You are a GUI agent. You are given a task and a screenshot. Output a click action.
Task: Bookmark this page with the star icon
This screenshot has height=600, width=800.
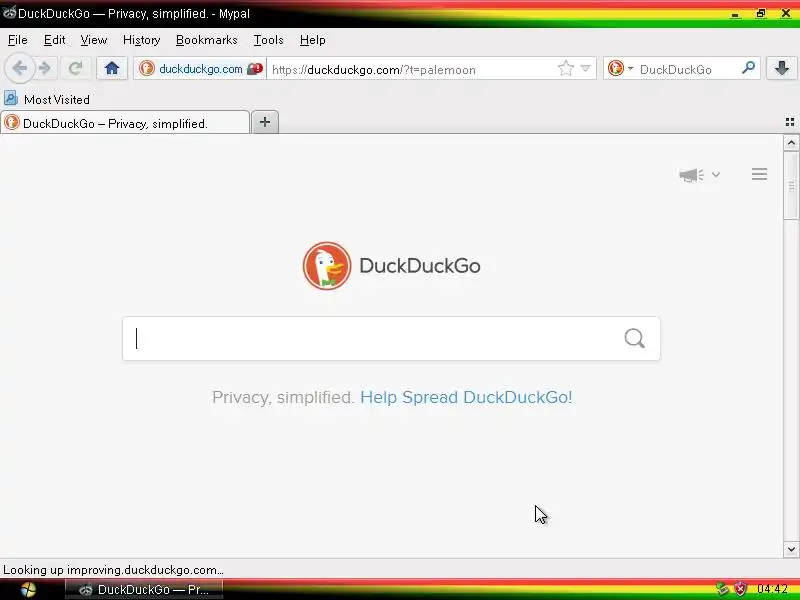(565, 68)
